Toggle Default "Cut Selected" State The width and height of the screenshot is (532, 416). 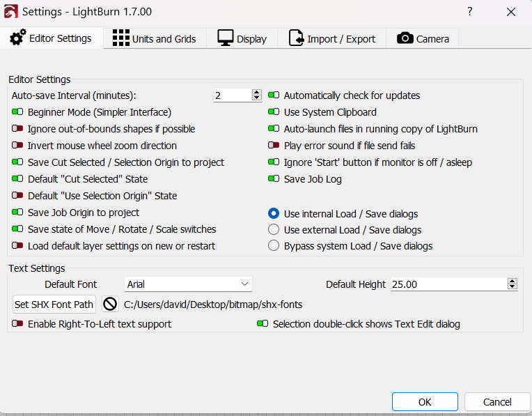click(x=17, y=178)
